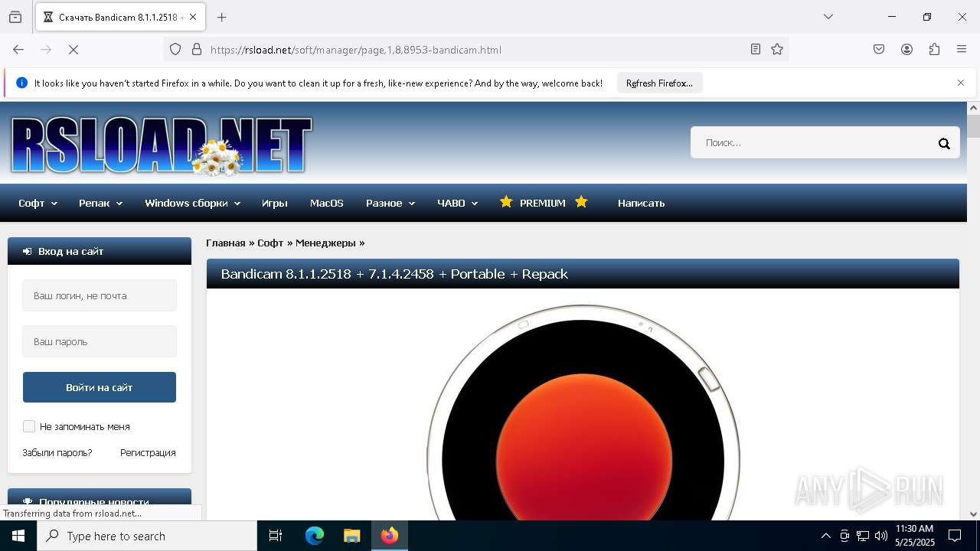
Task: Click the Вход на сайт panel header
Action: 100,251
